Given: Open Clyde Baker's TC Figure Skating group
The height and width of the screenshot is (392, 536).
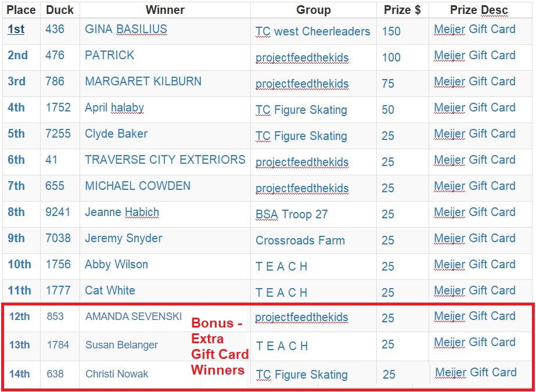Looking at the screenshot, I should click(301, 136).
